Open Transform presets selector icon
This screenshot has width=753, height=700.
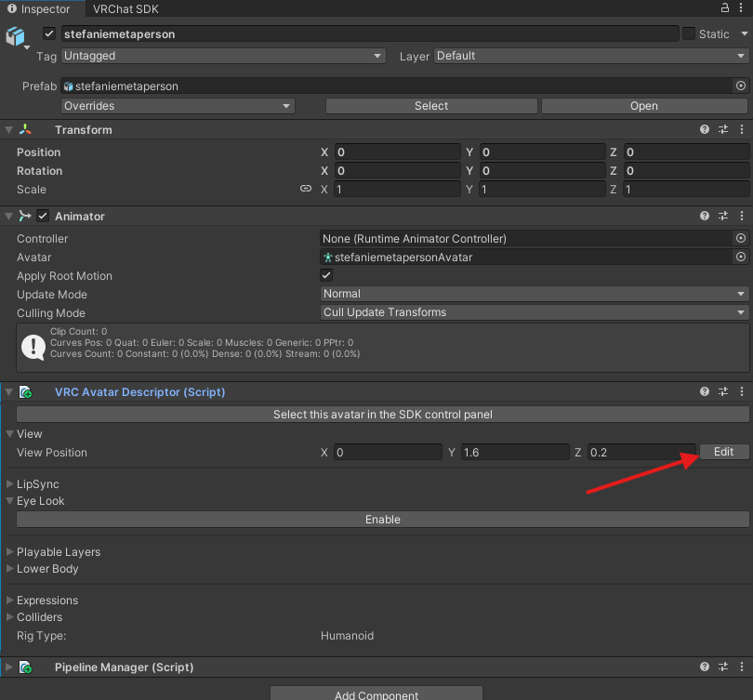coord(723,129)
